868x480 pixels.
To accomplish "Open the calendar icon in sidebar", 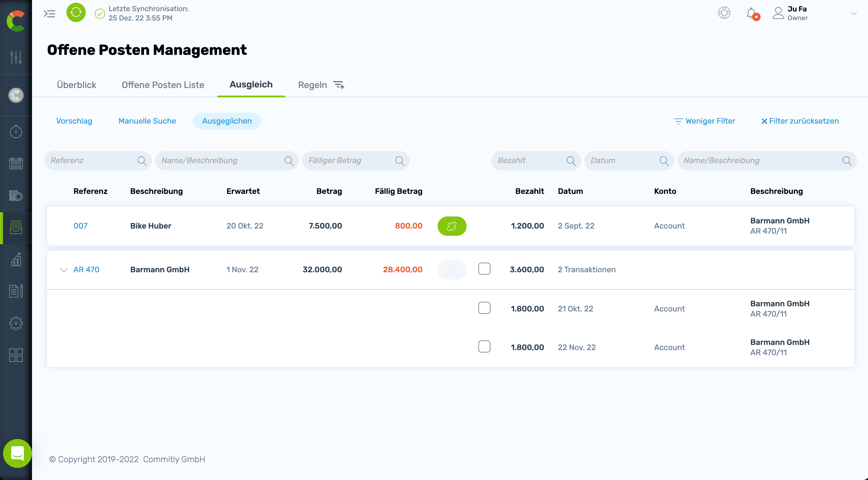I will coord(16,164).
